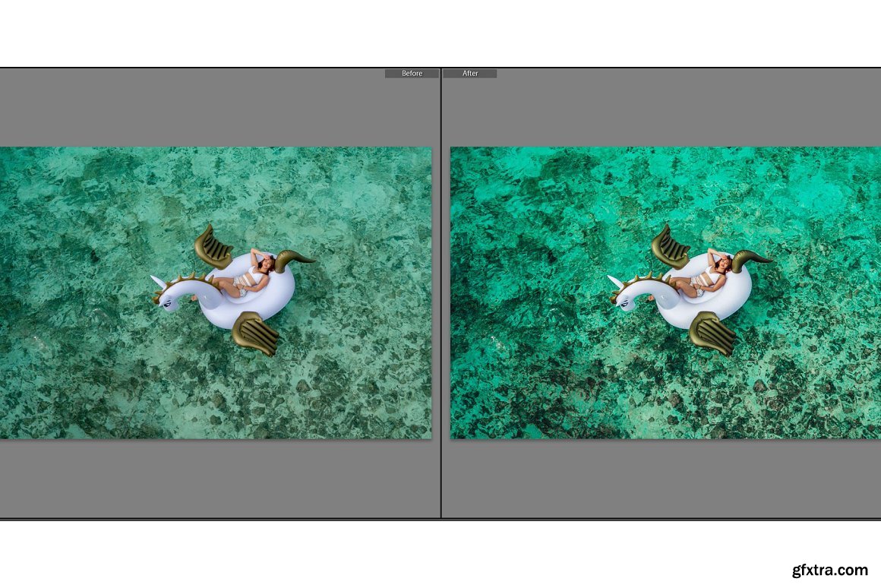Click the float's lower gold wing in After photo
The height and width of the screenshot is (588, 881).
click(713, 333)
